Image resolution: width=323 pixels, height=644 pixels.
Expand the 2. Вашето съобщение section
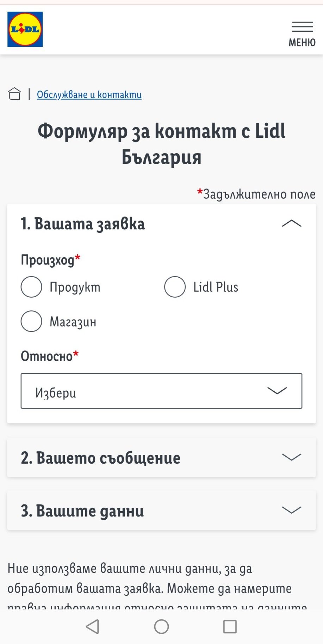point(161,457)
